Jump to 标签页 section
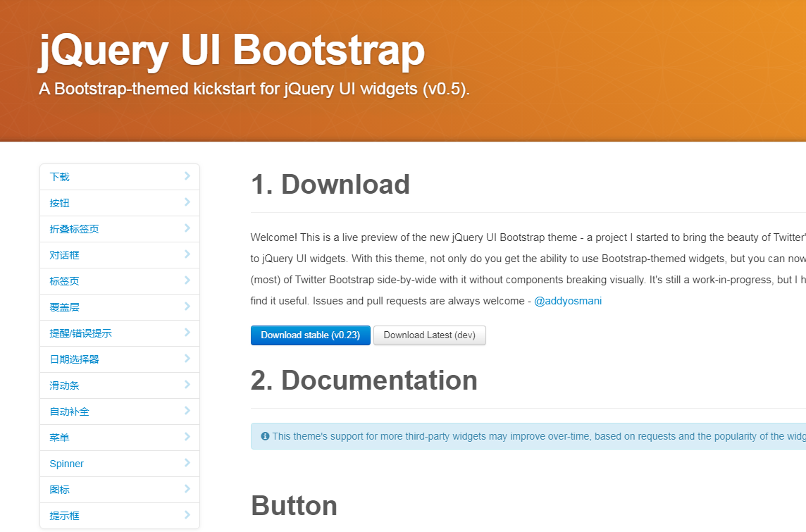The image size is (806, 532). tap(119, 281)
